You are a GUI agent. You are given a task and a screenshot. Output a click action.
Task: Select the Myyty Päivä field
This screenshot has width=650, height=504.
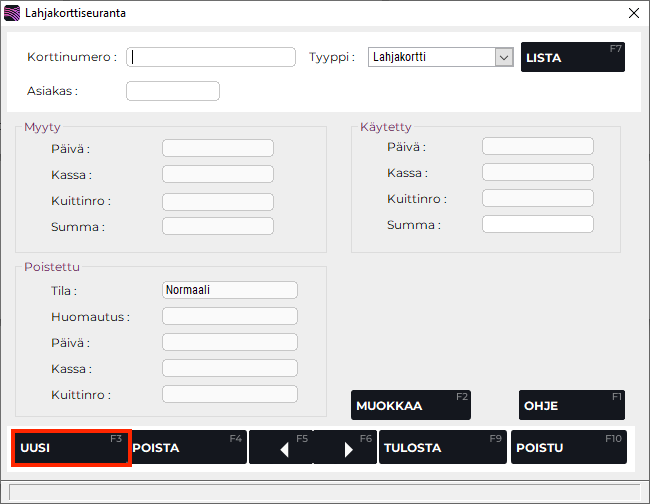[217, 149]
